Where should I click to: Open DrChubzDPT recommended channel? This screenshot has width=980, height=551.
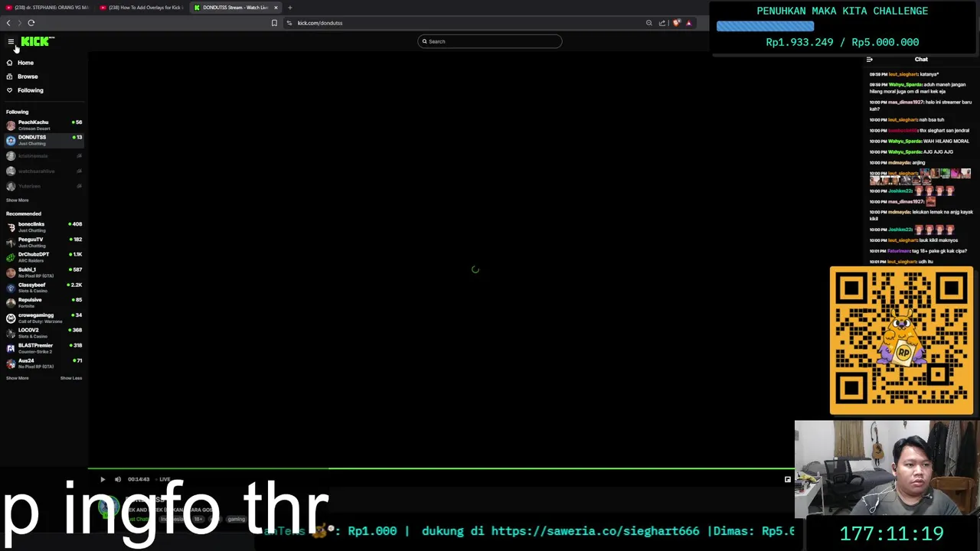44,257
